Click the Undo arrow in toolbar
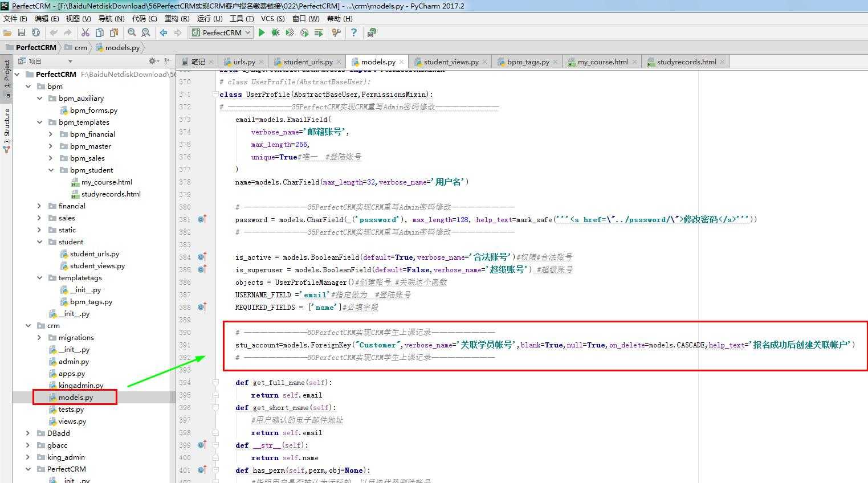This screenshot has height=483, width=868. click(x=54, y=32)
